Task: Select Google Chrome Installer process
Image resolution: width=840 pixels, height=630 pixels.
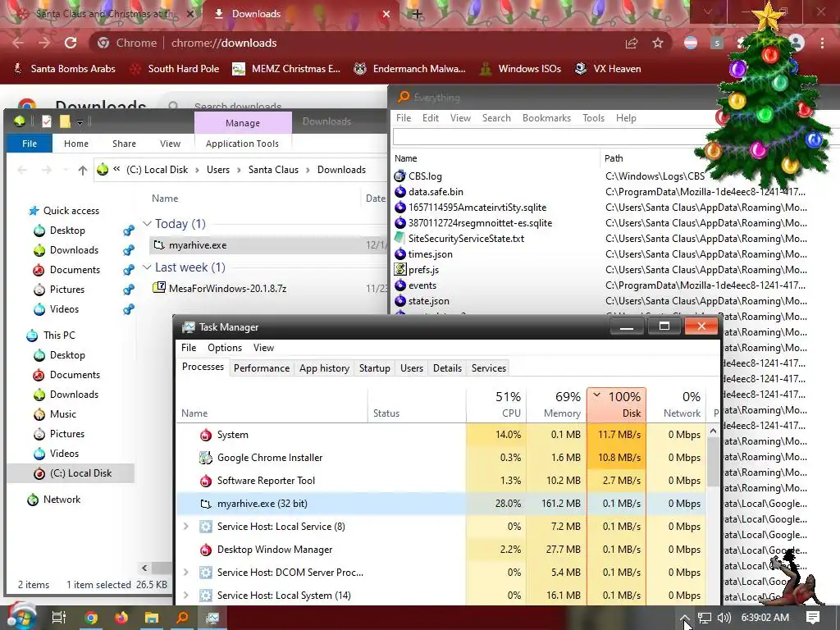Action: [442, 458]
